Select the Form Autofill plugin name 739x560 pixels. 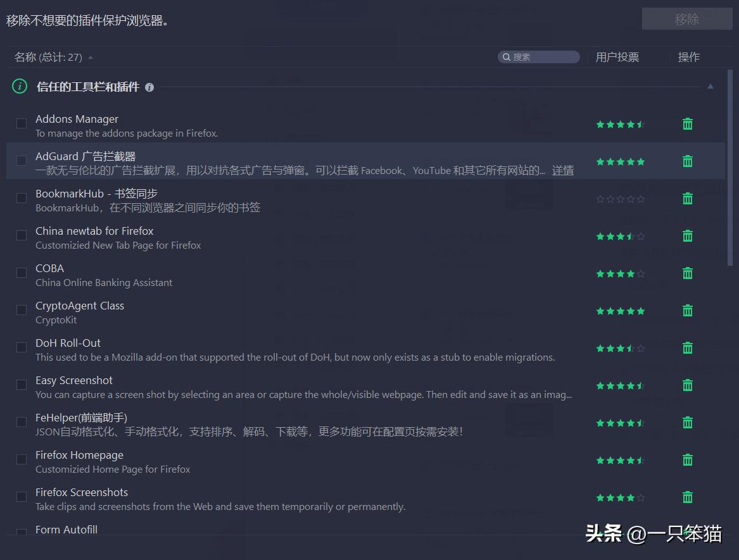(x=66, y=530)
